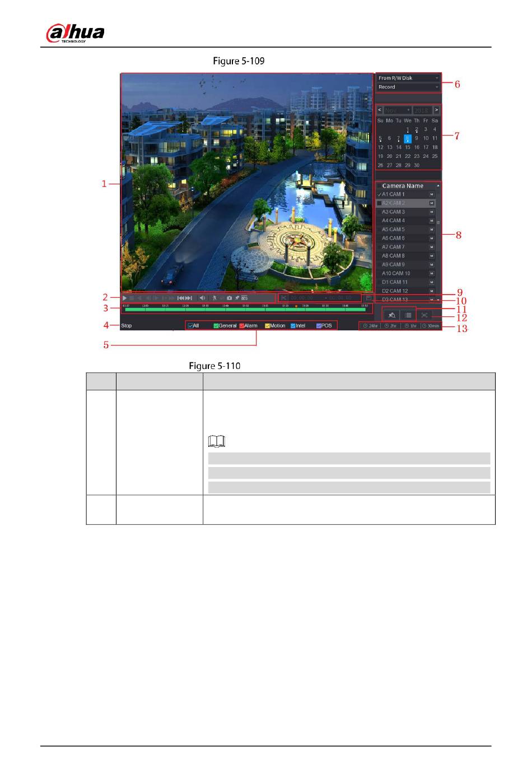Set timeline zoom to 1hr
Viewport: 532px width, 761px height.
(410, 326)
